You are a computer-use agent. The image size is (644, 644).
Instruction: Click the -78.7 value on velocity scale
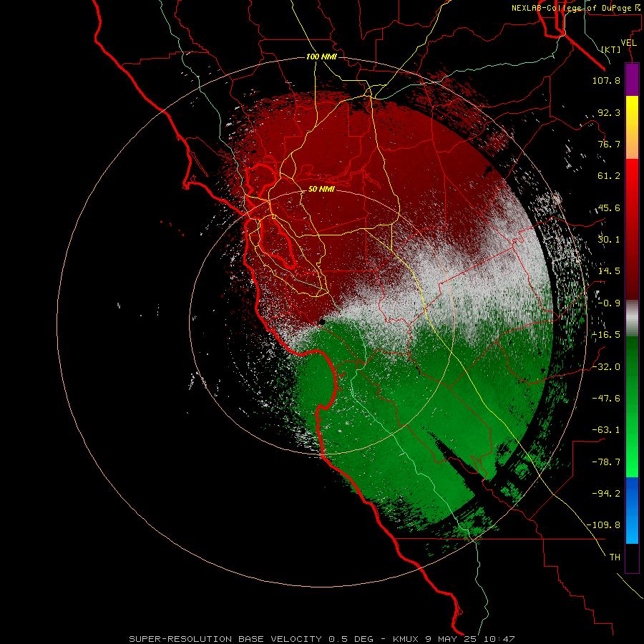pyautogui.click(x=606, y=462)
